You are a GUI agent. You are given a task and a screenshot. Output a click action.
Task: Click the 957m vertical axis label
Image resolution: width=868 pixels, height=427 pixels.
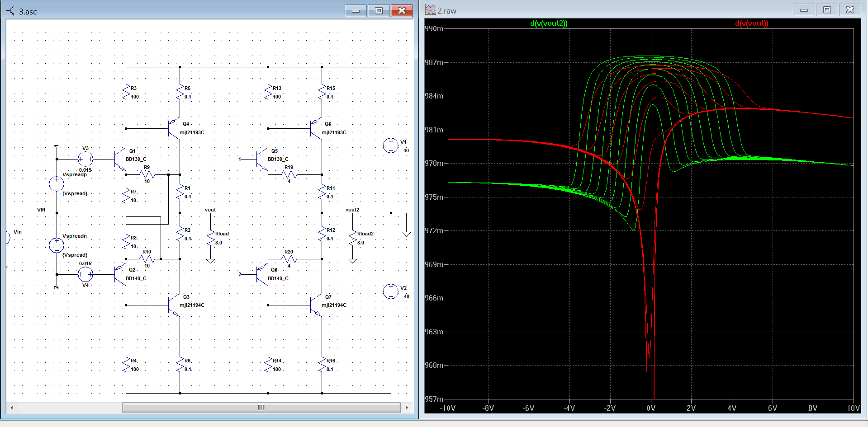point(434,399)
